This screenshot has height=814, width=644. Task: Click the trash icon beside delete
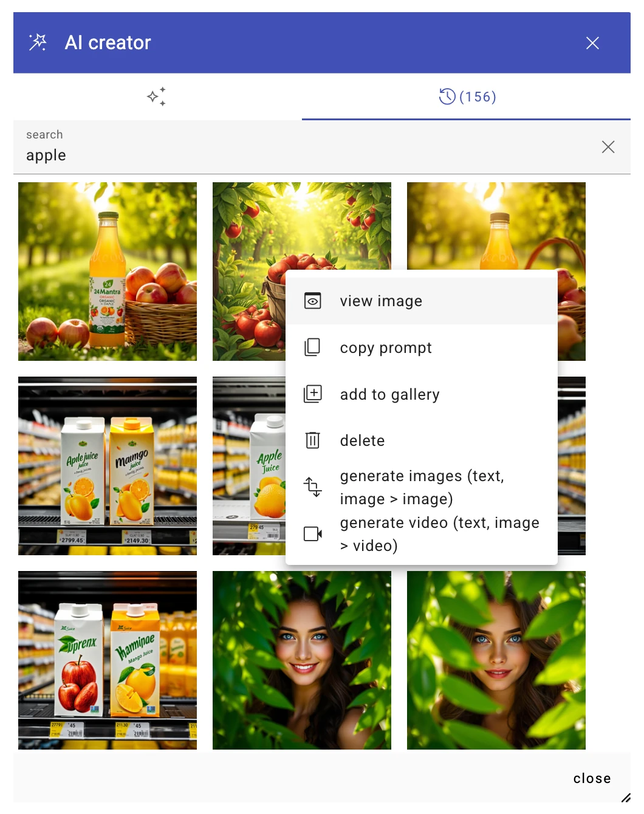pyautogui.click(x=312, y=440)
